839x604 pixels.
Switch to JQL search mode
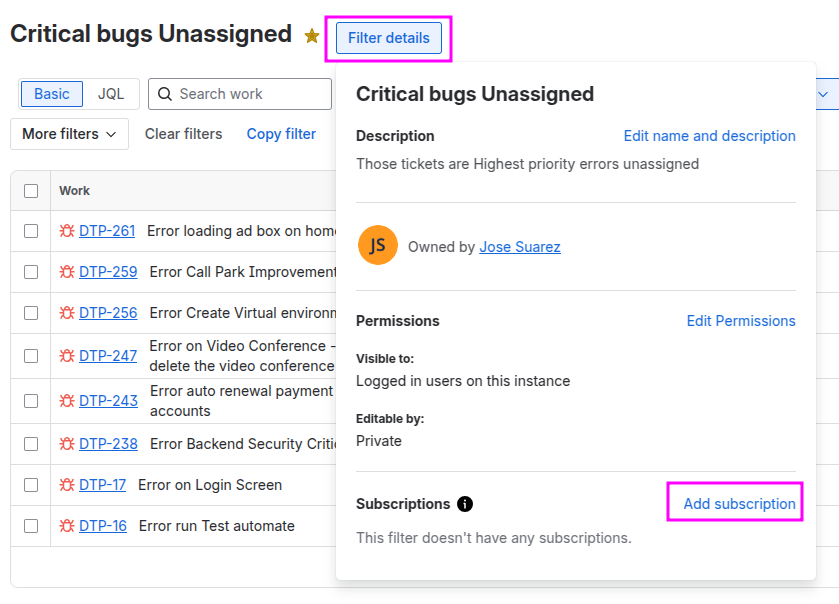point(111,94)
